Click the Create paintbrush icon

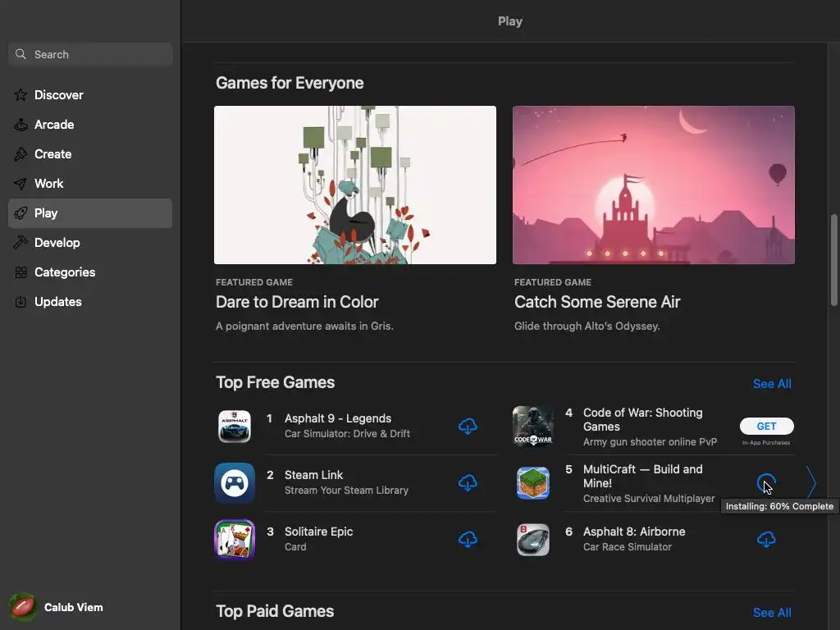21,153
